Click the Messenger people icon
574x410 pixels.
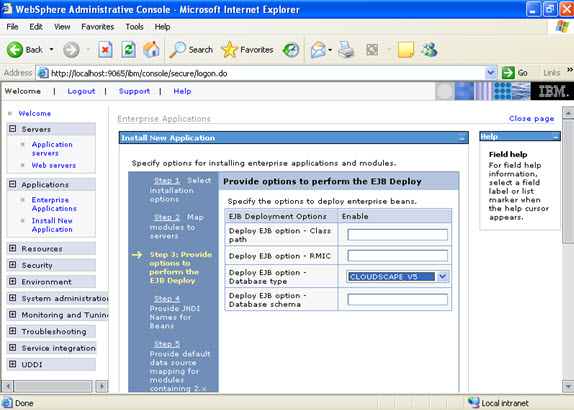429,49
